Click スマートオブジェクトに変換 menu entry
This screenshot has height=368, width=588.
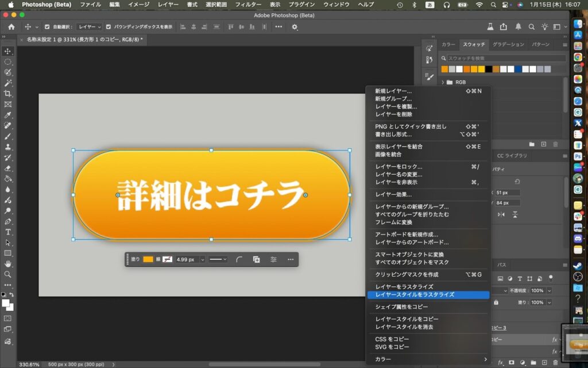409,254
